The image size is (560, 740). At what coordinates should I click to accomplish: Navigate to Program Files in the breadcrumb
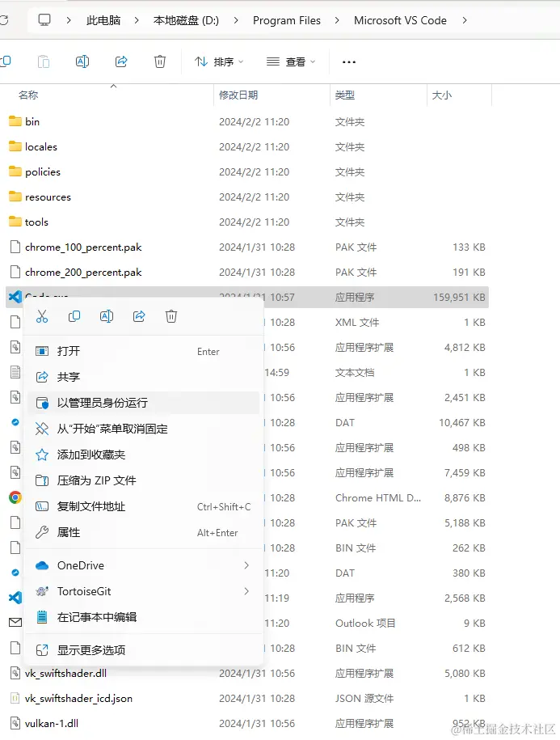pyautogui.click(x=287, y=20)
